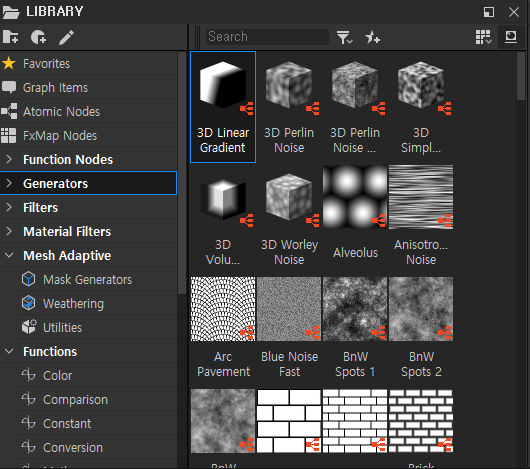Click the pencil edit icon
Viewport: 530px width, 469px height.
(66, 37)
